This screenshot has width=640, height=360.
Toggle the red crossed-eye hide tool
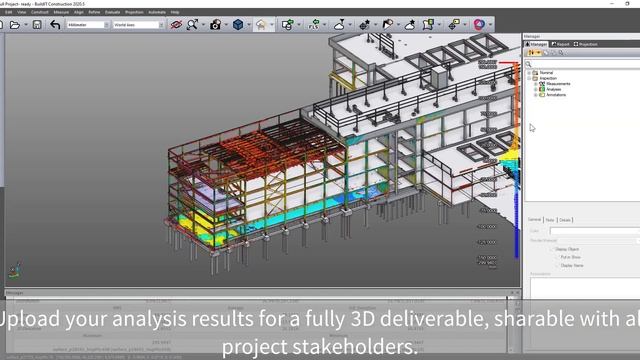176,25
